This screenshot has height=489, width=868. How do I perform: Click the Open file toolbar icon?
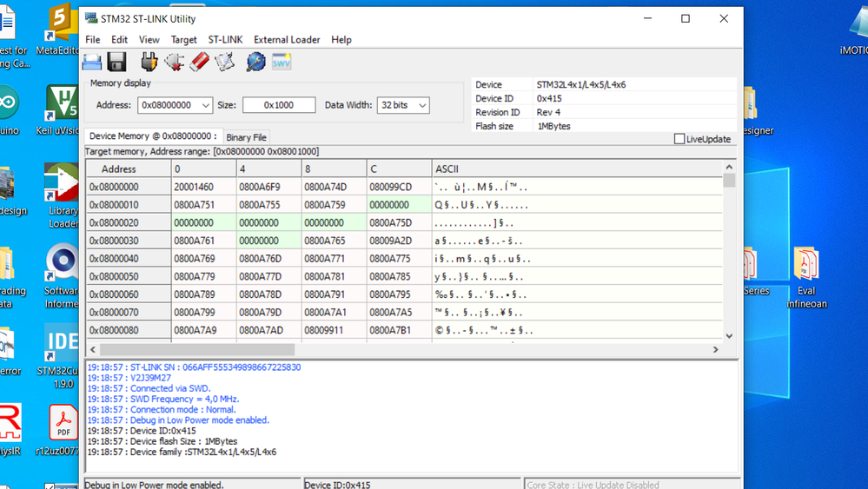tap(92, 62)
